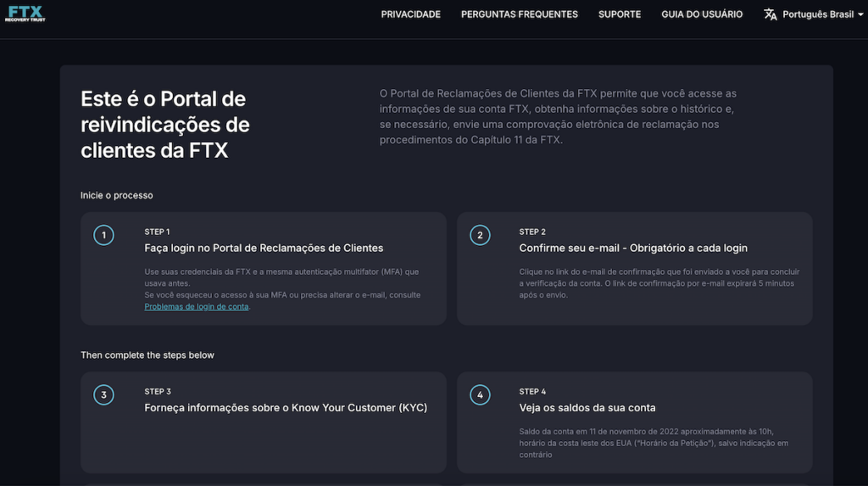The height and width of the screenshot is (486, 868).
Task: Open the Privacidade page
Action: (411, 14)
